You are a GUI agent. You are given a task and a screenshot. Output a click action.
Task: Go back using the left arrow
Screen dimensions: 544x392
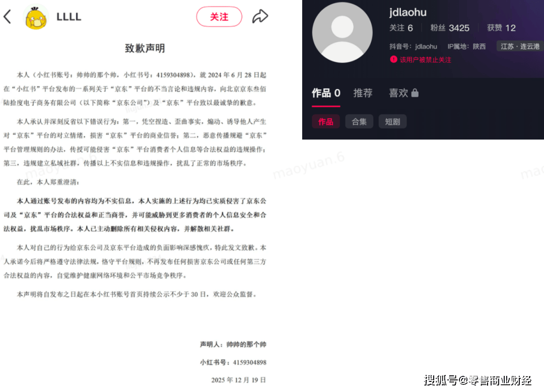(7, 16)
